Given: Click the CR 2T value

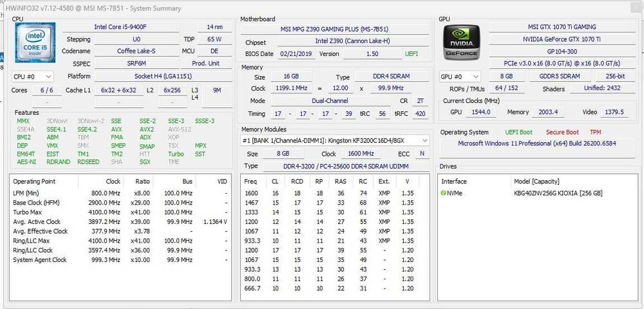Looking at the screenshot, I should (x=420, y=100).
